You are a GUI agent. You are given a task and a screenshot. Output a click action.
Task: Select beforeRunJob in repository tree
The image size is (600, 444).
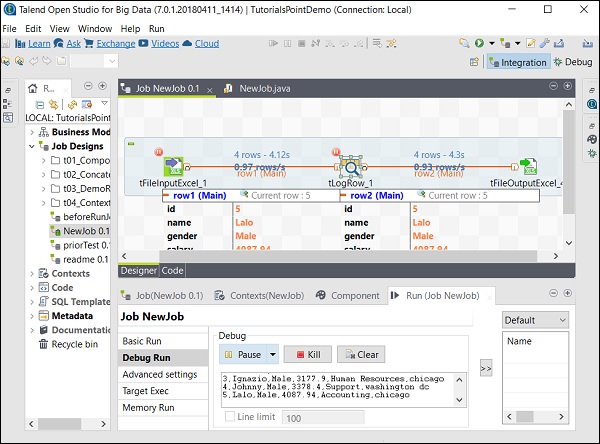point(80,217)
